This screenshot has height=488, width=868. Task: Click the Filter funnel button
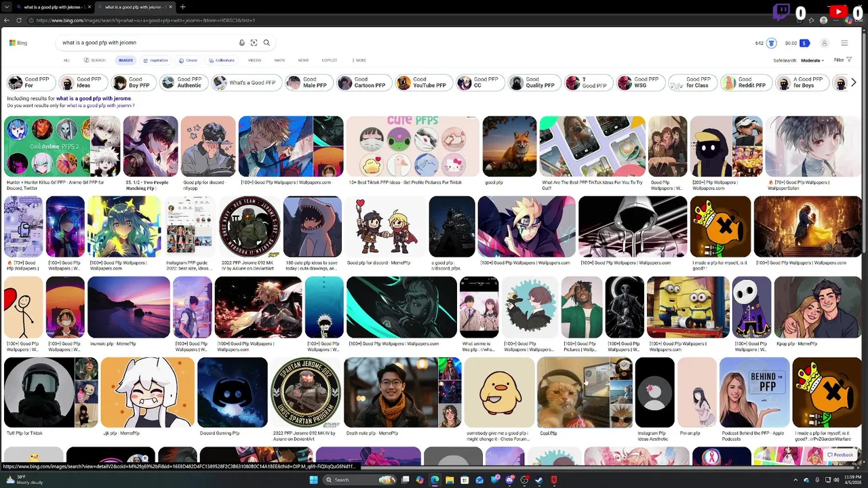pyautogui.click(x=843, y=60)
